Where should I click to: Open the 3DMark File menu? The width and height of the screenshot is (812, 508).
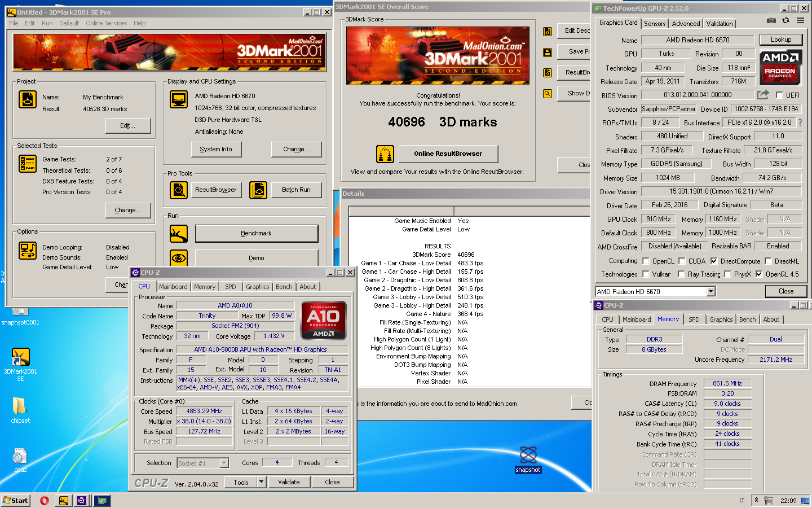[x=14, y=23]
